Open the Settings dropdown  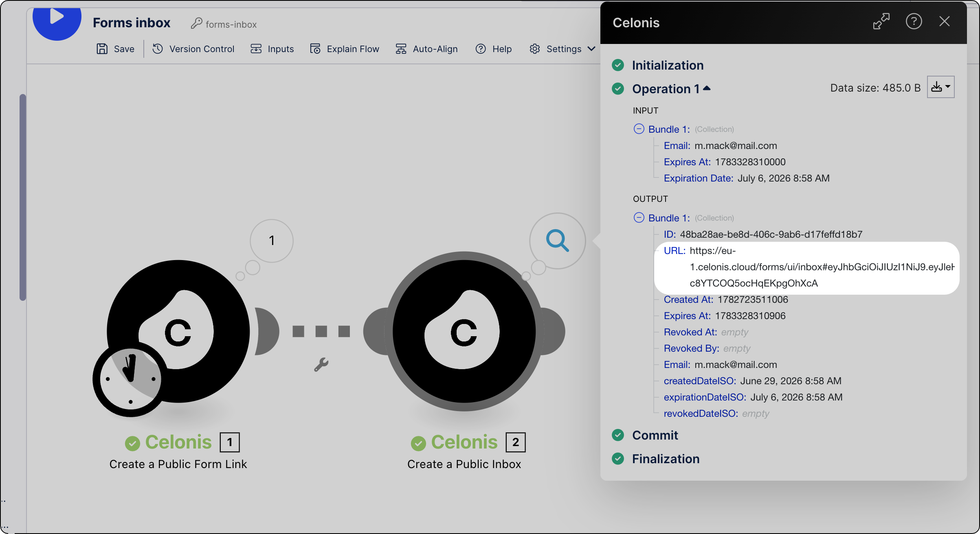pos(563,49)
